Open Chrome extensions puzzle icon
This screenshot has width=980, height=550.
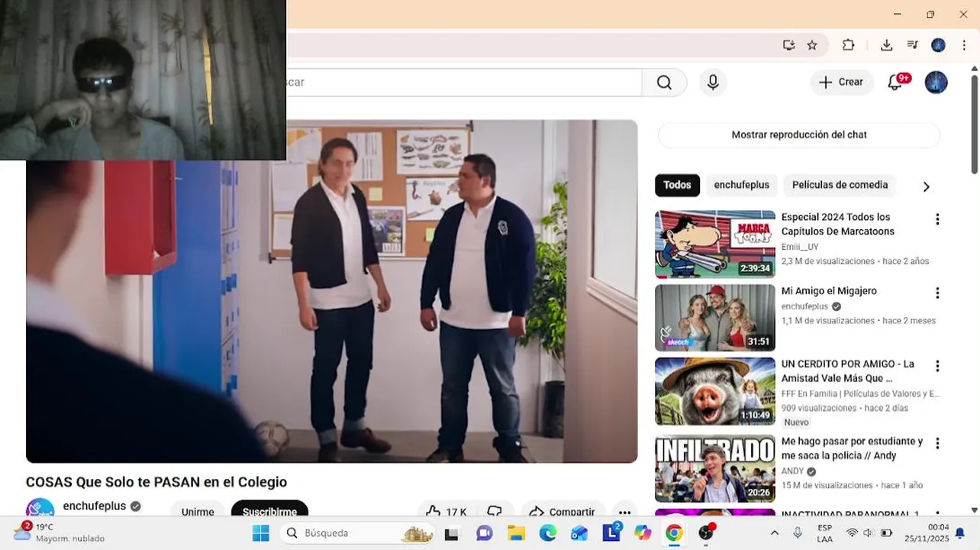coord(848,45)
